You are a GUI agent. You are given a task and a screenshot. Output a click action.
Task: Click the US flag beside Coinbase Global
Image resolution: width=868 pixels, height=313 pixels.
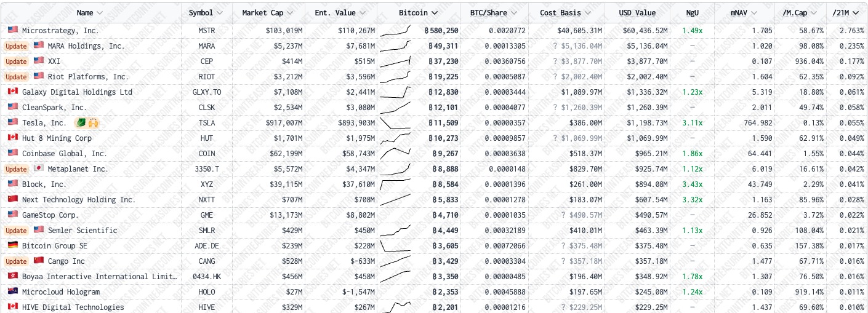[x=13, y=153]
